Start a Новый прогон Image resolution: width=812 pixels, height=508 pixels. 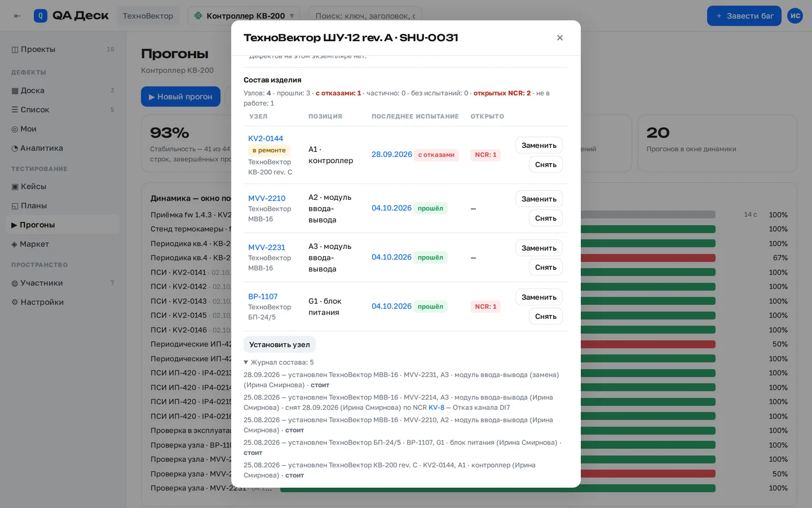tap(180, 97)
